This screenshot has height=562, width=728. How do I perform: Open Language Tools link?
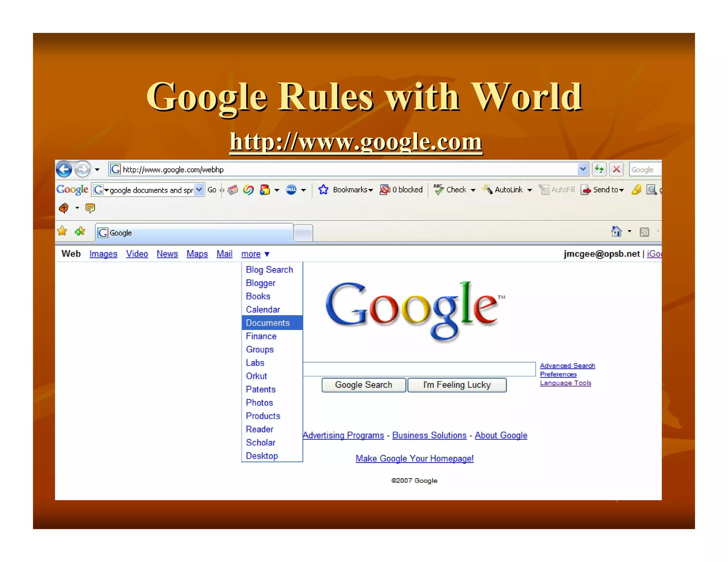click(x=566, y=383)
